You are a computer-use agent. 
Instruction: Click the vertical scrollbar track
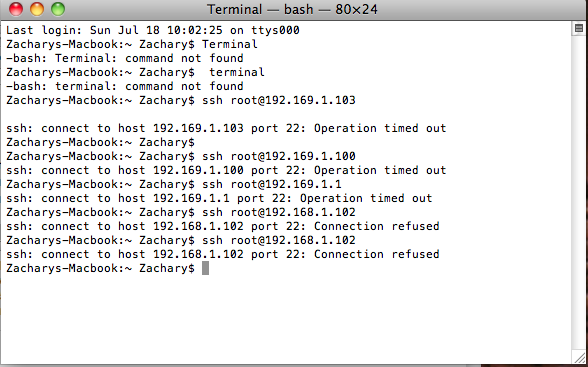pyautogui.click(x=579, y=191)
